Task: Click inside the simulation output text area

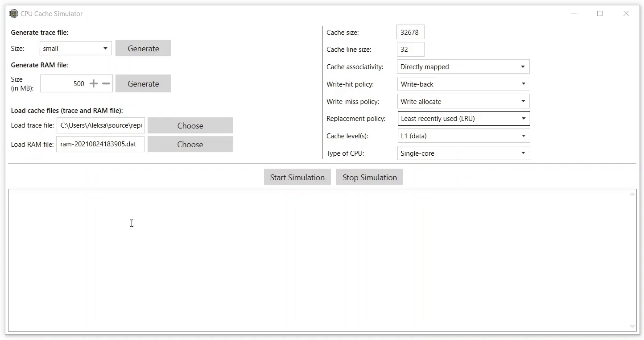Action: pyautogui.click(x=318, y=260)
